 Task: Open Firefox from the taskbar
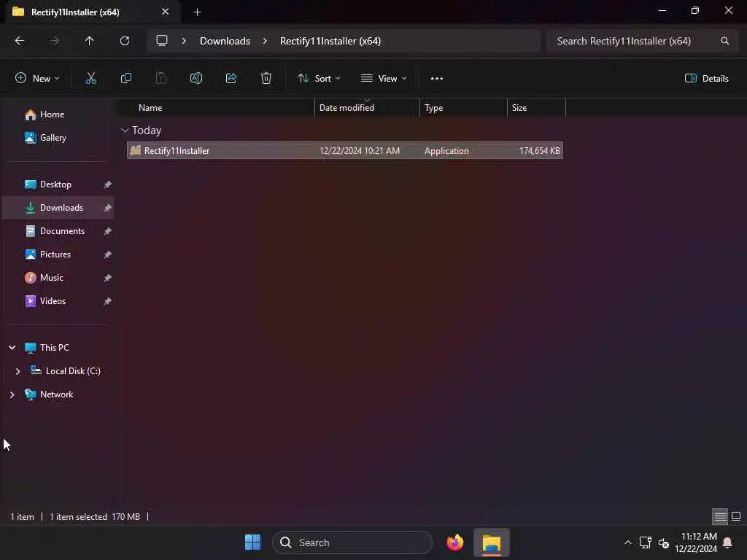tap(455, 542)
